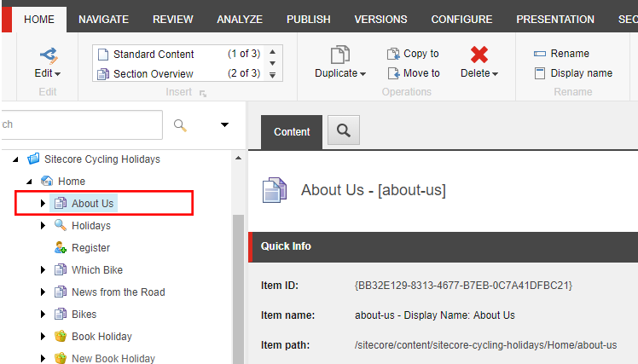638x364 pixels.
Task: Click the tree search magnifier icon
Action: pyautogui.click(x=180, y=124)
